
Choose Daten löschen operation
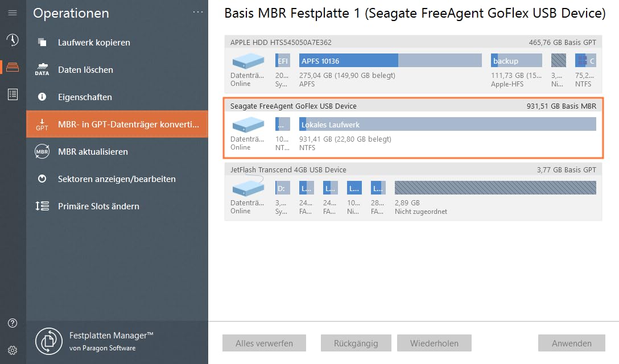(x=117, y=69)
